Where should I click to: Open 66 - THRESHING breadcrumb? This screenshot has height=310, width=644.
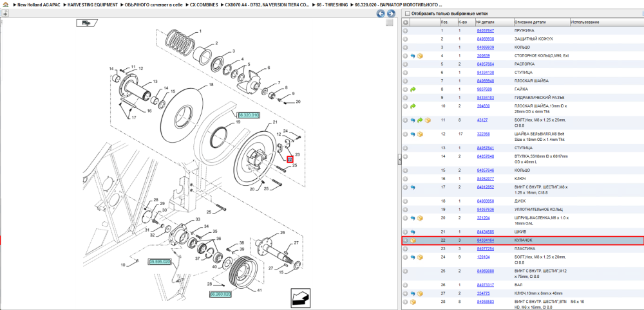[x=333, y=5]
